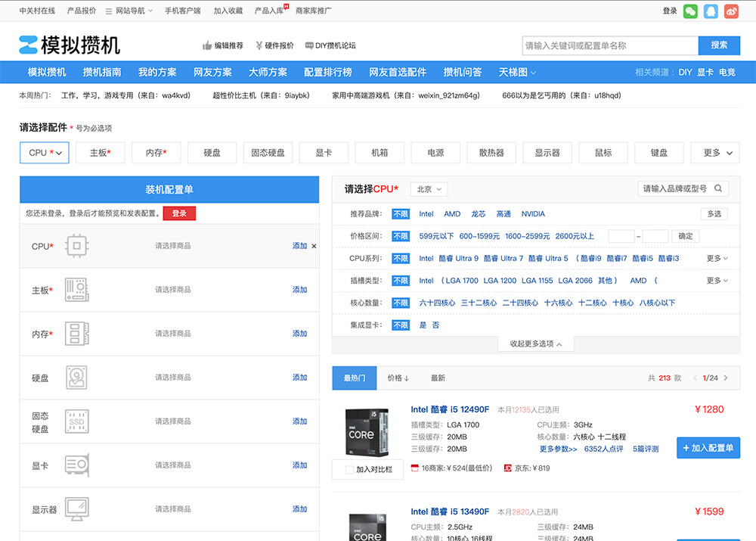Screen dimensions: 756x541
Task: Enable 多选 for recommended brands
Action: pyautogui.click(x=714, y=214)
